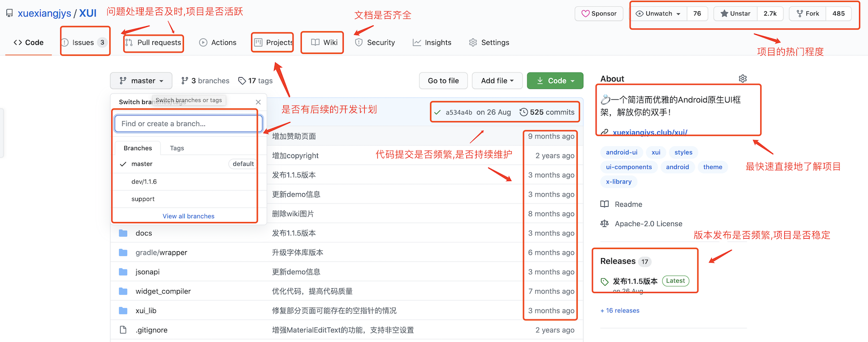Click Go to file button
This screenshot has width=868, height=342.
coord(443,81)
